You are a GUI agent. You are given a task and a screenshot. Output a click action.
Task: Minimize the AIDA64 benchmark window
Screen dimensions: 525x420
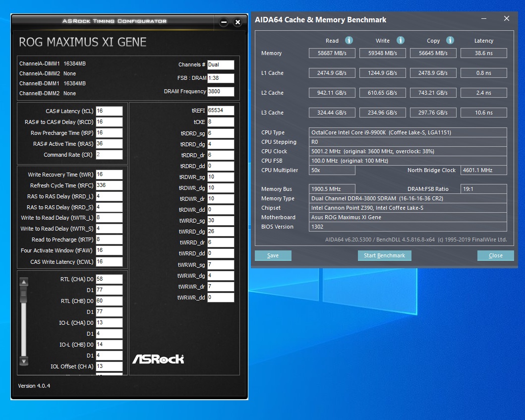pos(484,19)
